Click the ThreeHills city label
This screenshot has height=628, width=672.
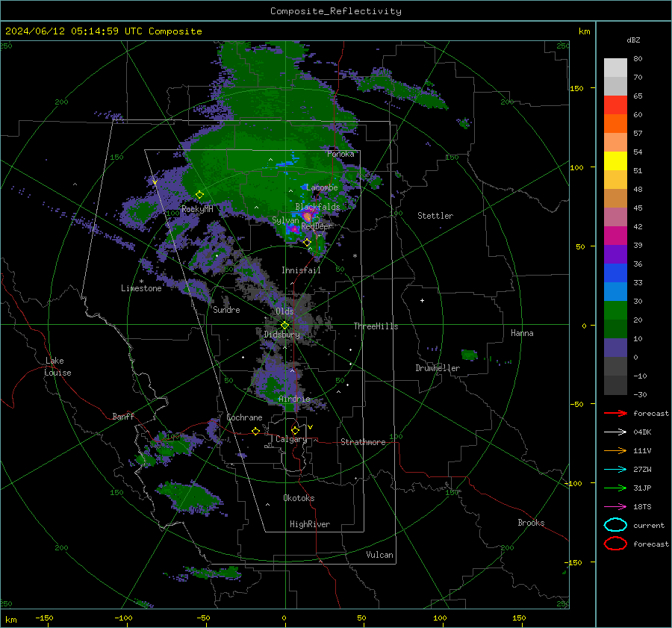click(x=376, y=326)
